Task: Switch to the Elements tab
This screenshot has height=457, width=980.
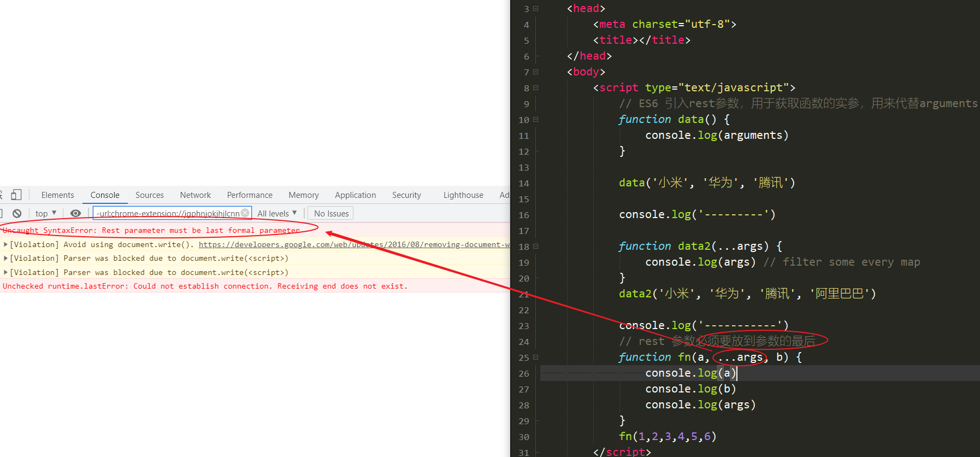Action: click(57, 195)
